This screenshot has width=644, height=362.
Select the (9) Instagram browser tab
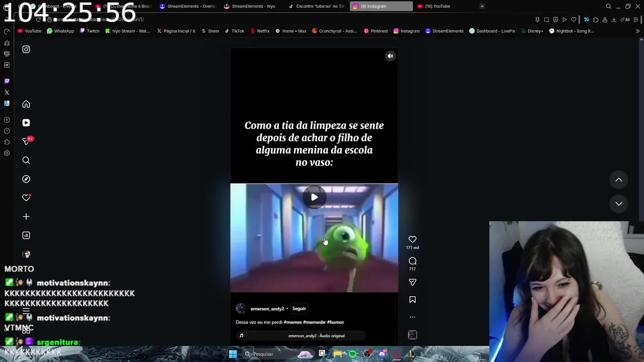click(x=381, y=6)
